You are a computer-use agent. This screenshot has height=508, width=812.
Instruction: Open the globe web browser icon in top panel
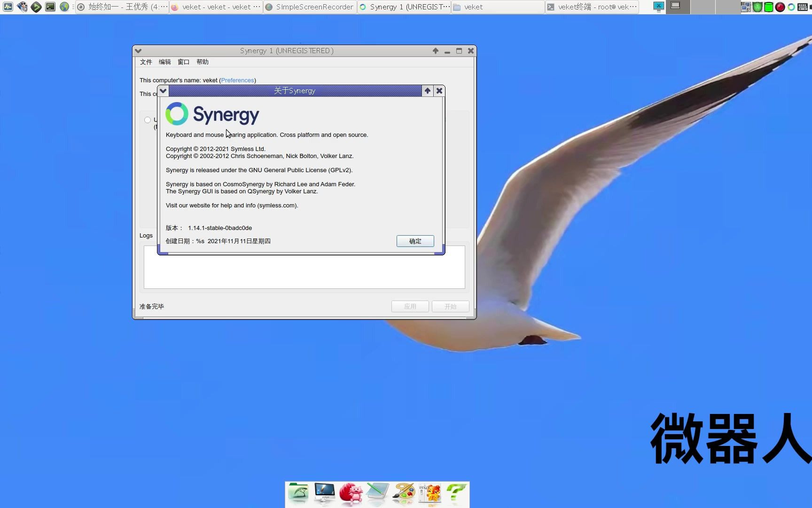pyautogui.click(x=64, y=7)
